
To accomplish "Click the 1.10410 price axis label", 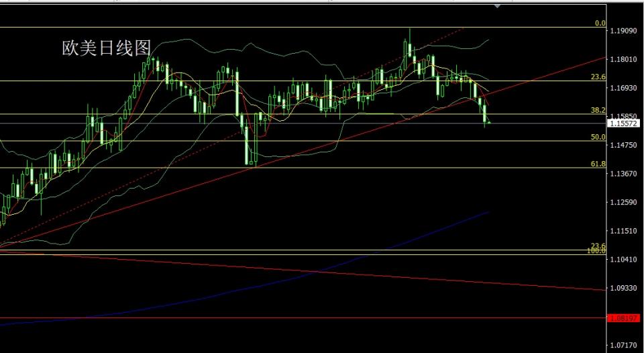I will click(624, 259).
